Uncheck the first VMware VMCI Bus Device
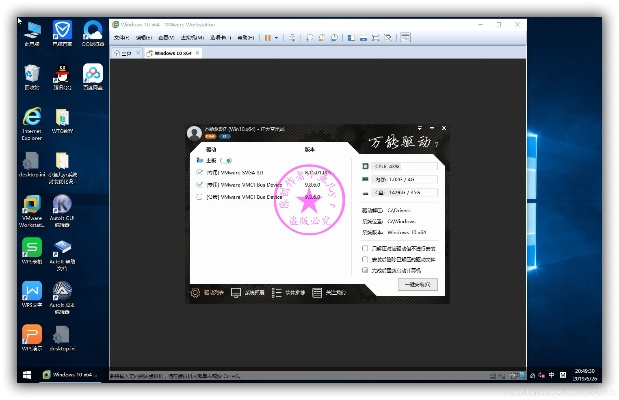Viewport: 619px width, 400px height. click(x=200, y=184)
